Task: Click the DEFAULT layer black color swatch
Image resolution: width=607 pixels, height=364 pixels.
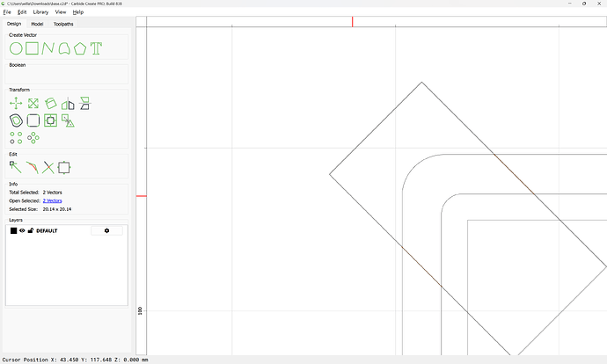Action: [13, 230]
